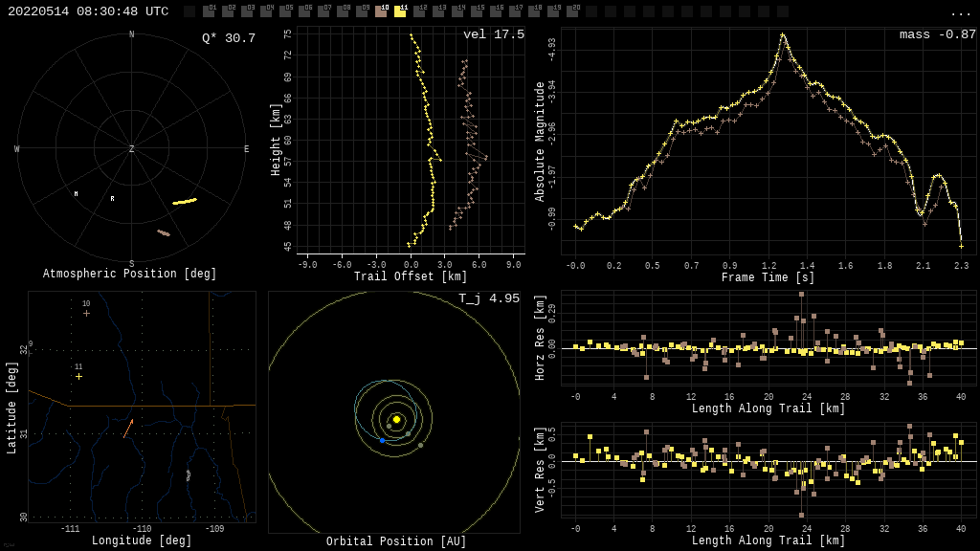
Task: Click the zenith Z marker in polar plot
Action: tap(132, 149)
